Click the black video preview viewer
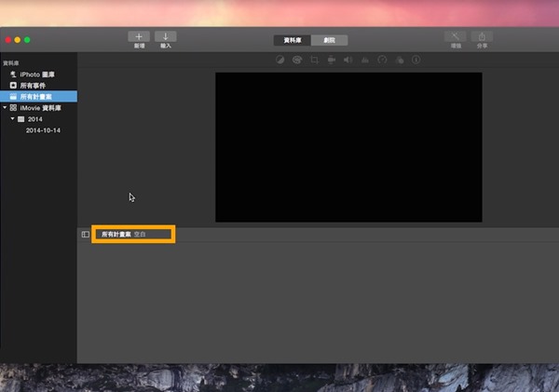559x392 pixels. [348, 147]
